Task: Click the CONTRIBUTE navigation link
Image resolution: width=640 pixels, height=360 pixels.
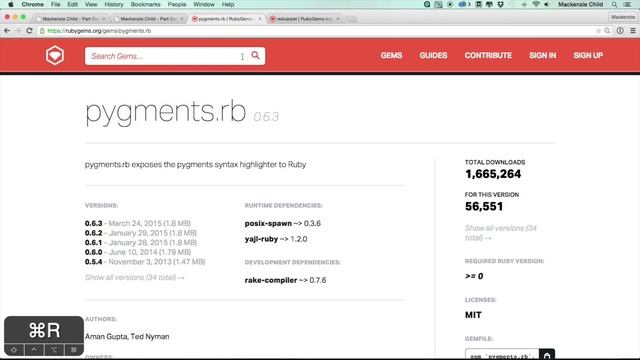Action: 488,56
